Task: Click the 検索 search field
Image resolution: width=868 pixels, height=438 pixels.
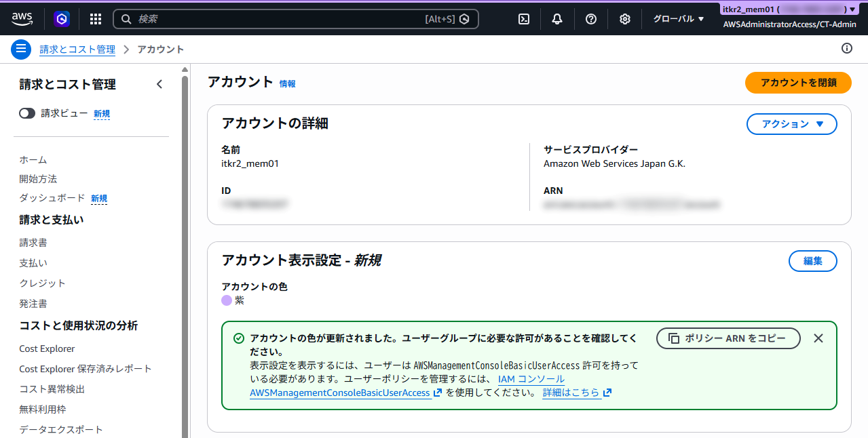Action: 278,19
